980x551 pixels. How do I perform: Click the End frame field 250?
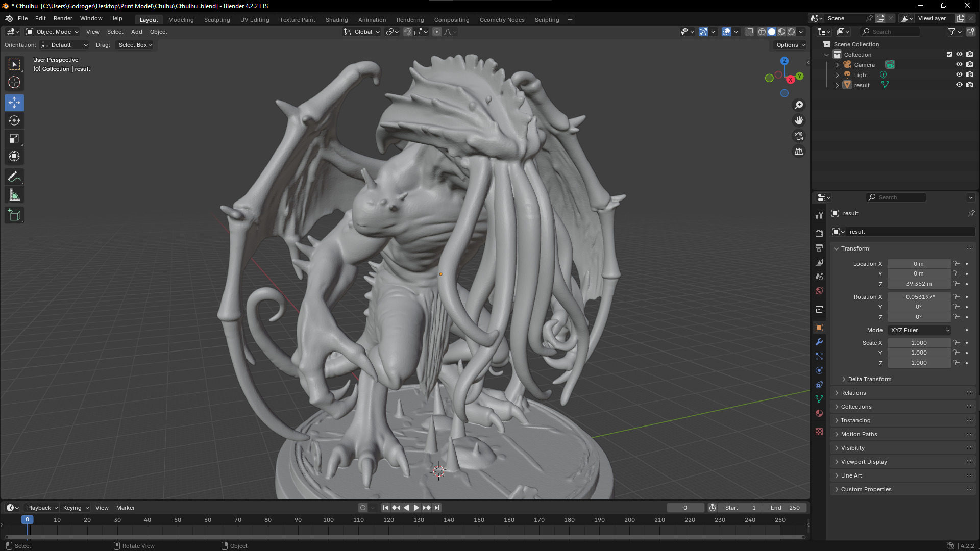click(x=785, y=508)
